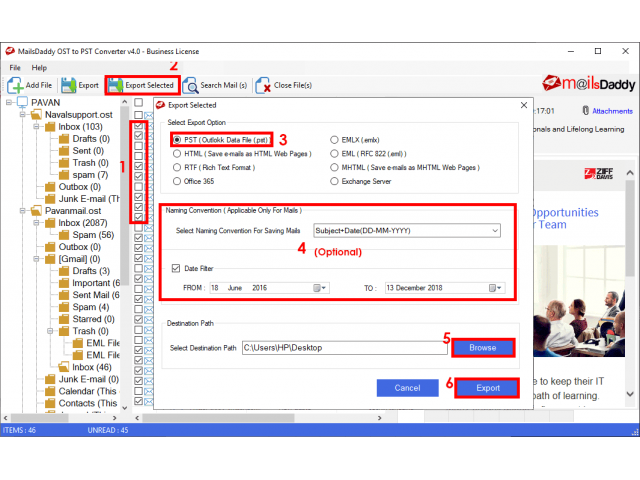Click the MailsDaddy app logo in title bar
The image size is (640, 480).
(x=10, y=51)
